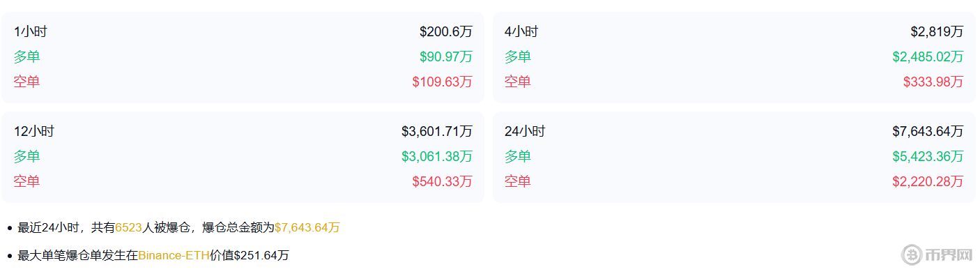Click the 12小时 short value $540.33万
Viewport: 980px width, 274px height.
(x=443, y=181)
